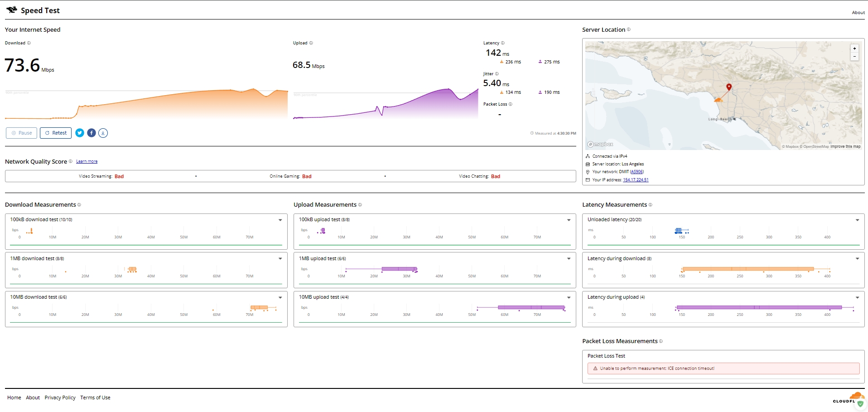The width and height of the screenshot is (868, 412).
Task: Open the AS906 network link
Action: [x=637, y=172]
